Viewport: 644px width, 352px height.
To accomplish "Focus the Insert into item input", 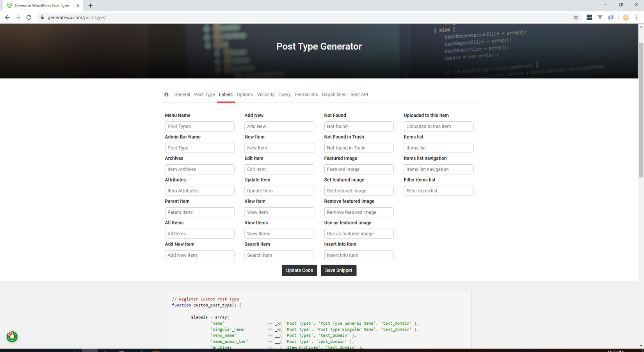I will coord(359,255).
